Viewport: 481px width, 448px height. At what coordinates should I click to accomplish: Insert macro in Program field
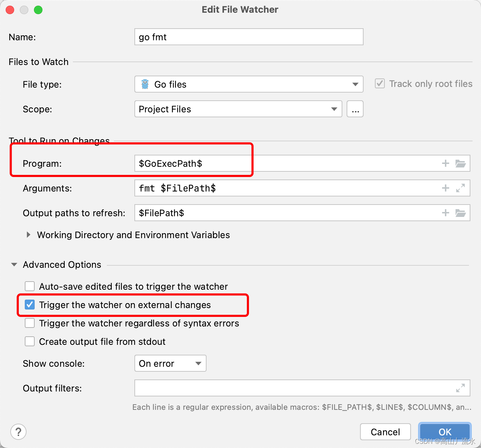coord(445,163)
